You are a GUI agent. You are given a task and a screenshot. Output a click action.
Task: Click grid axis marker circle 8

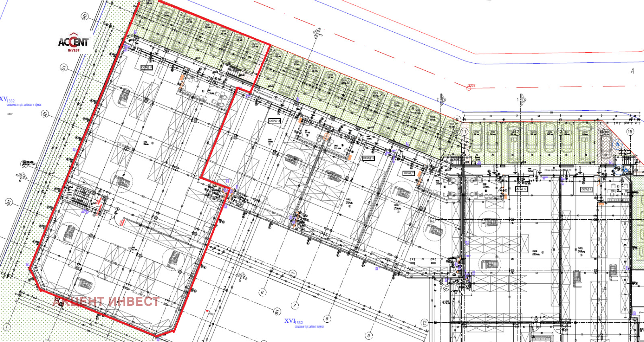[x=327, y=319]
